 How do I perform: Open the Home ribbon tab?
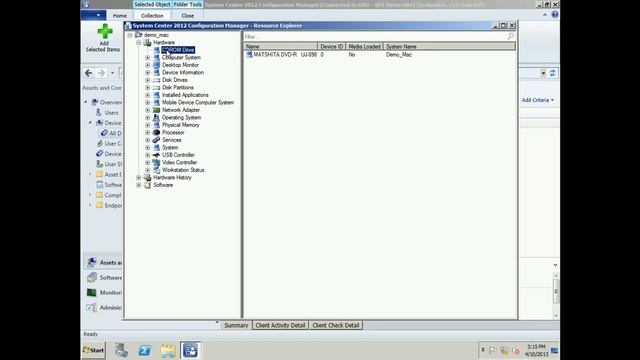click(x=120, y=16)
